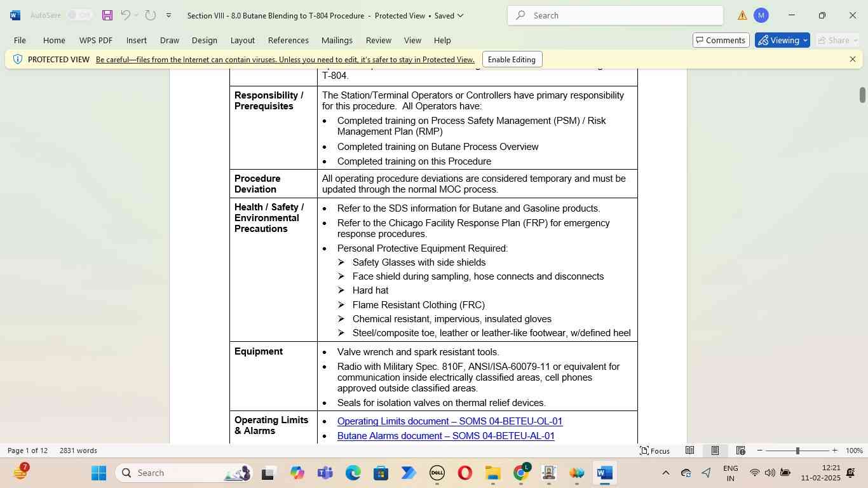The image size is (868, 488).
Task: Switch to the Design tab
Action: tap(205, 40)
